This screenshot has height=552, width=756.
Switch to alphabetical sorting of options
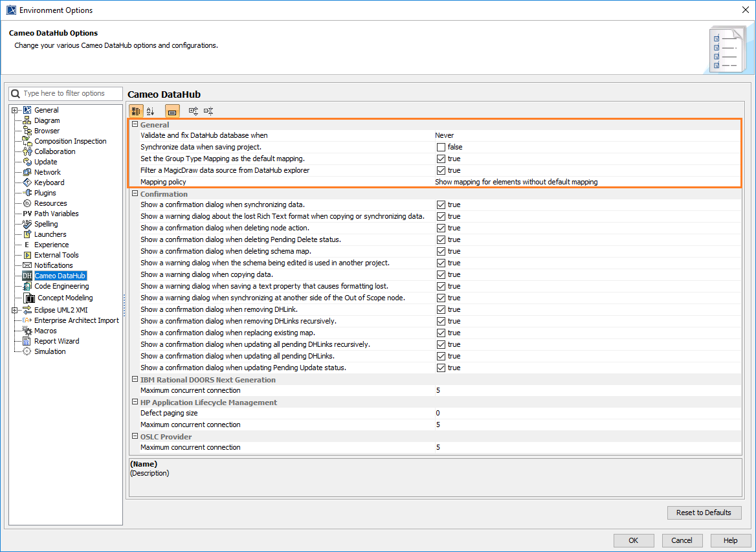pos(150,111)
